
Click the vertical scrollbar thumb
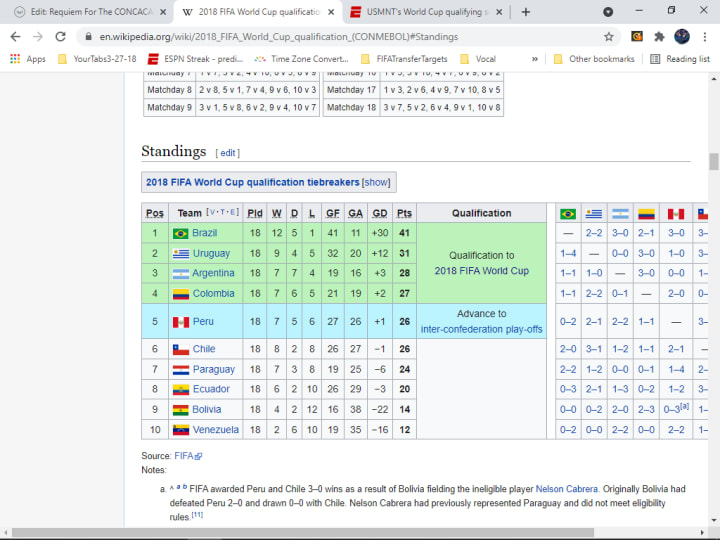click(x=714, y=162)
